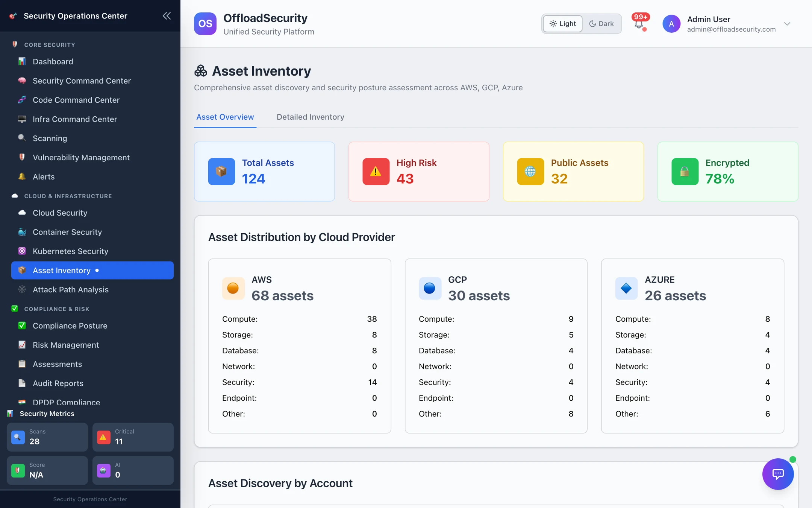Viewport: 812px width, 508px height.
Task: Click the Encrypted 78% card
Action: [728, 172]
